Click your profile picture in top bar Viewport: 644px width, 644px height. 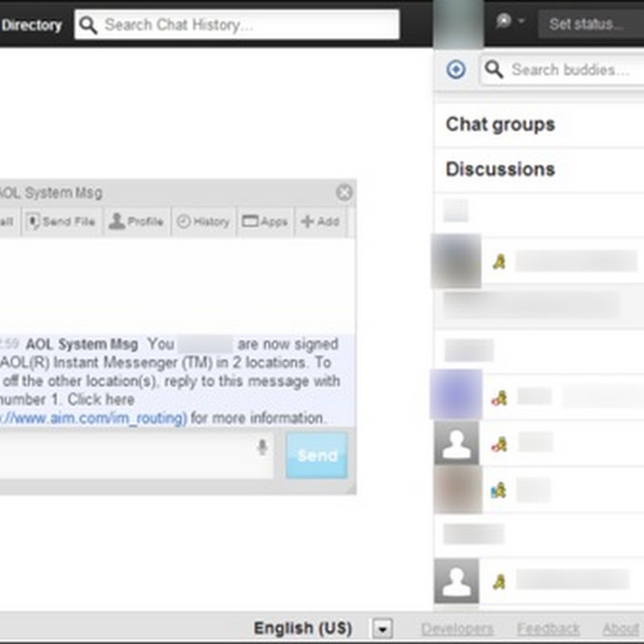458,24
